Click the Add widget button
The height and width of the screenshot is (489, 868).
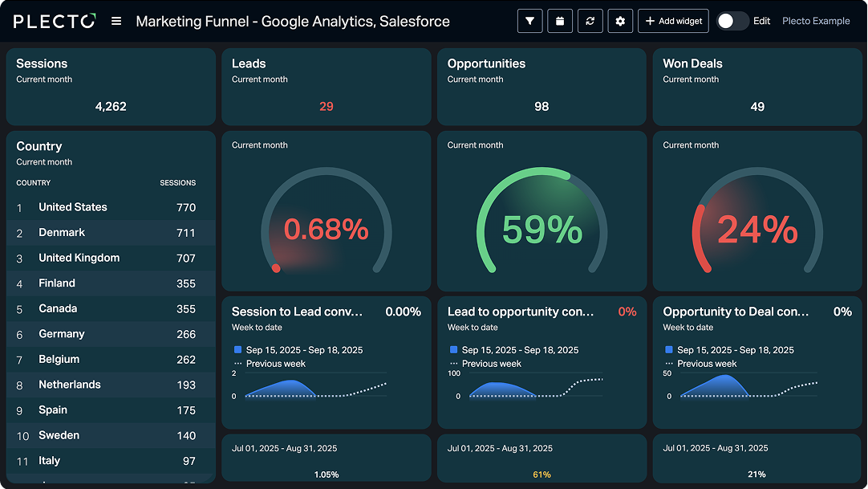[x=673, y=22]
